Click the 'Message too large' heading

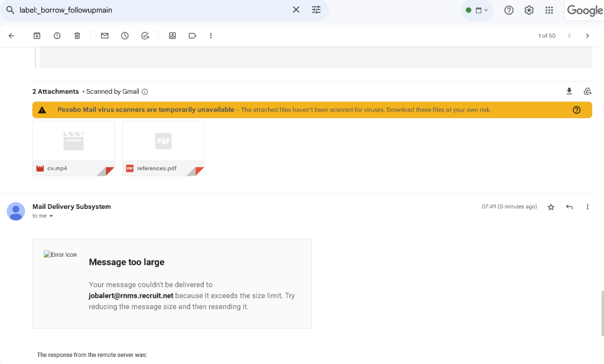(x=127, y=262)
